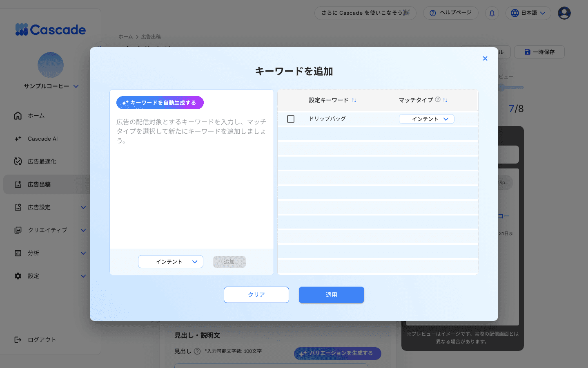Viewport: 588px width, 368px height.
Task: Click the auto-generate keywords button
Action: 160,103
